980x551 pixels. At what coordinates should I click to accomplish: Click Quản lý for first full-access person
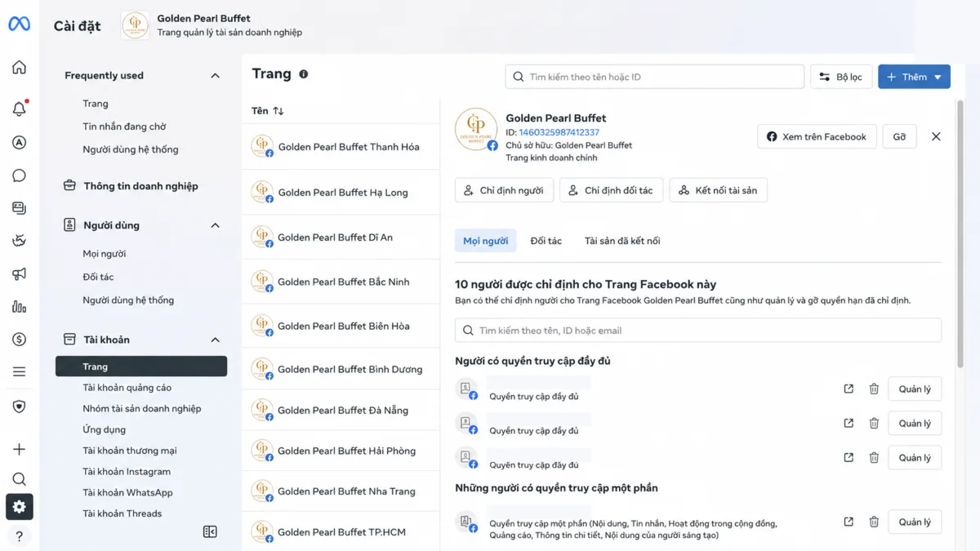tap(915, 389)
